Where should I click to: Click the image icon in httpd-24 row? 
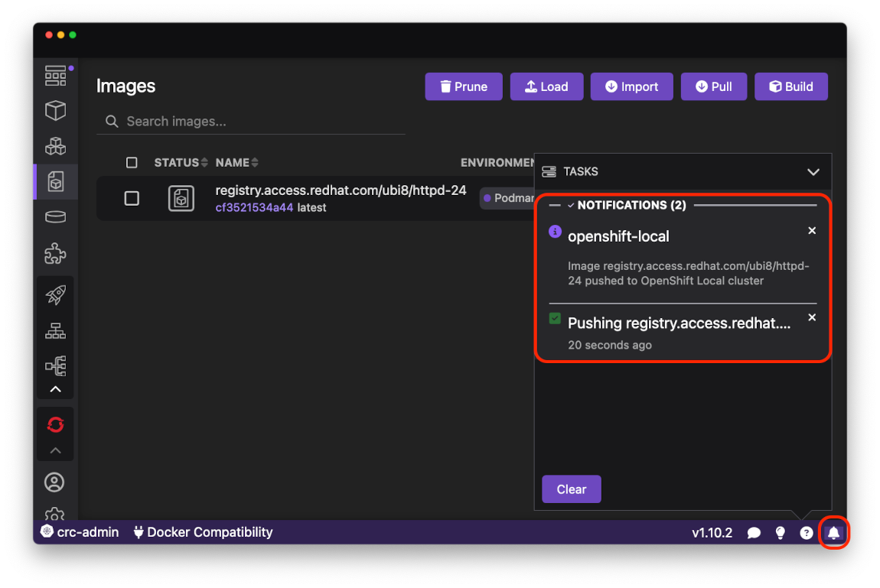[x=181, y=199]
